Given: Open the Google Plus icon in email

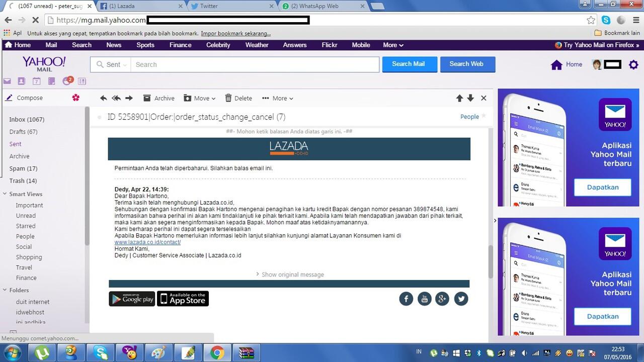Looking at the screenshot, I should 442,299.
